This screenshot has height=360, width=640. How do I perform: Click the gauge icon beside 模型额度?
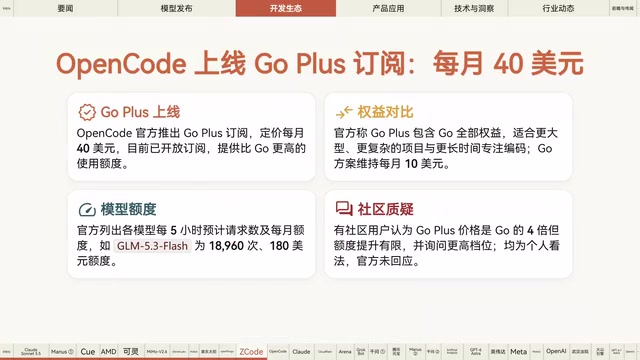point(87,209)
